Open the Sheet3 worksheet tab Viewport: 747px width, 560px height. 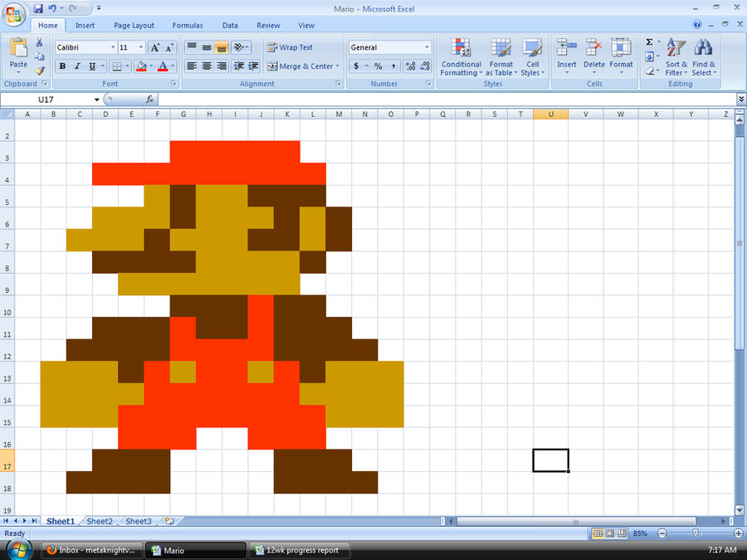coord(139,521)
